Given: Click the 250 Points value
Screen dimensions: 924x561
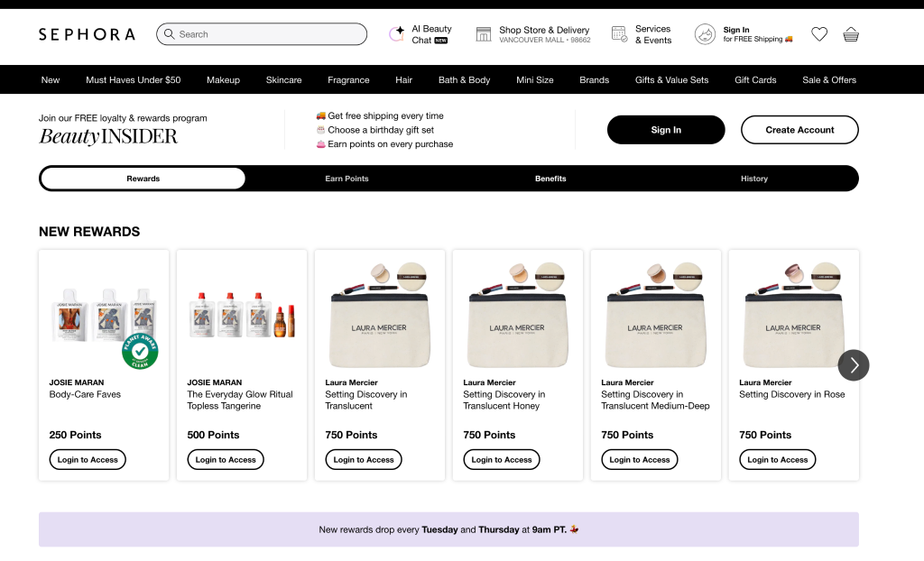Looking at the screenshot, I should point(75,435).
